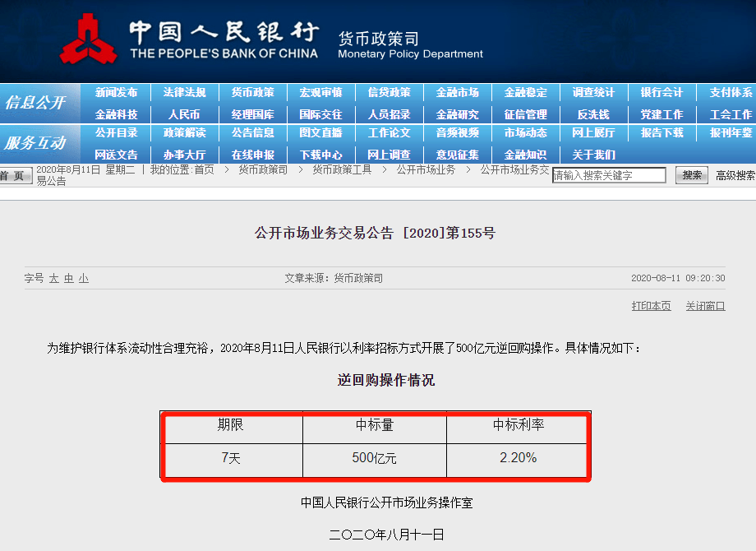This screenshot has width=756, height=551.
Task: Open 宏观审慎 menu item
Action: pyautogui.click(x=320, y=92)
